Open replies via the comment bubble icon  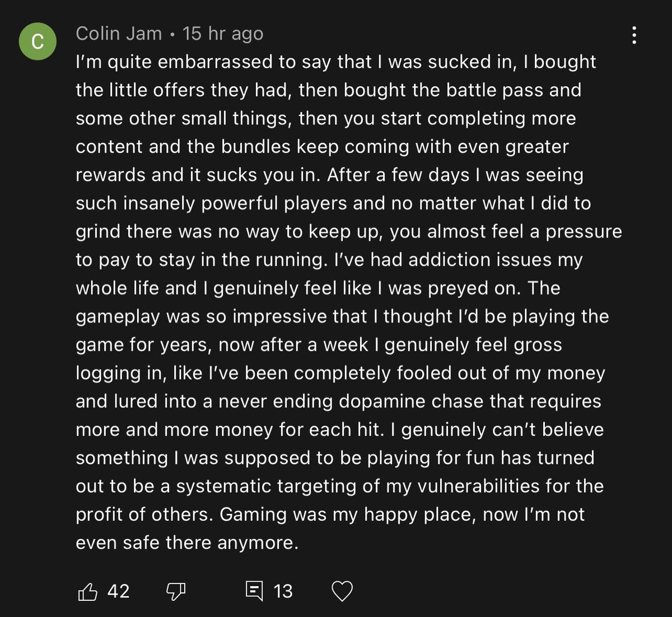pyautogui.click(x=254, y=591)
